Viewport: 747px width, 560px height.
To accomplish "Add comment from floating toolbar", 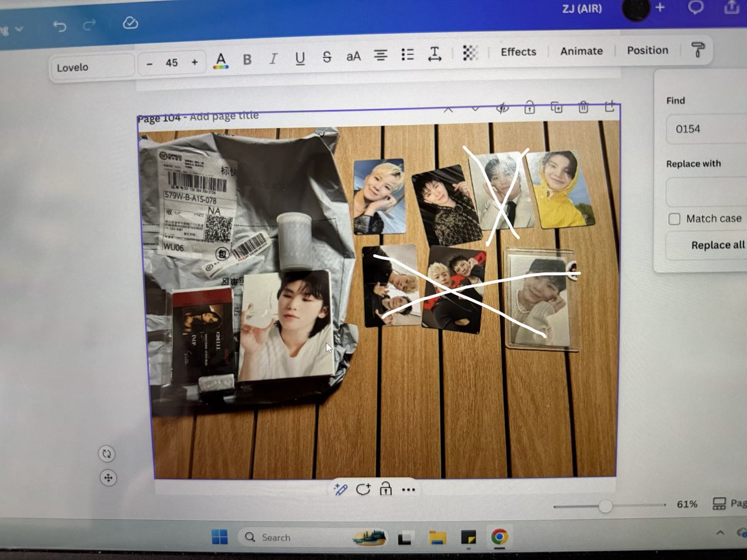I will (363, 488).
